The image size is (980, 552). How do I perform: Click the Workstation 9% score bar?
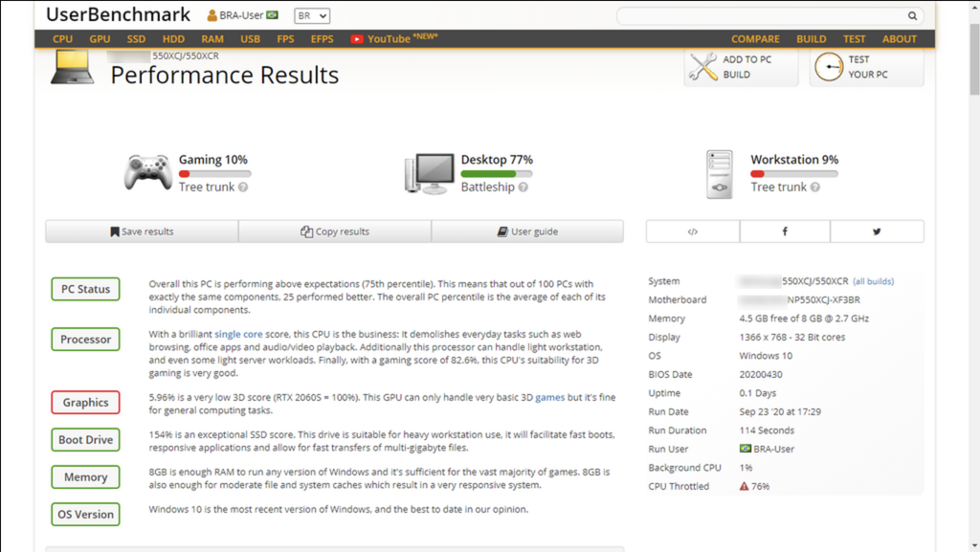(x=794, y=174)
